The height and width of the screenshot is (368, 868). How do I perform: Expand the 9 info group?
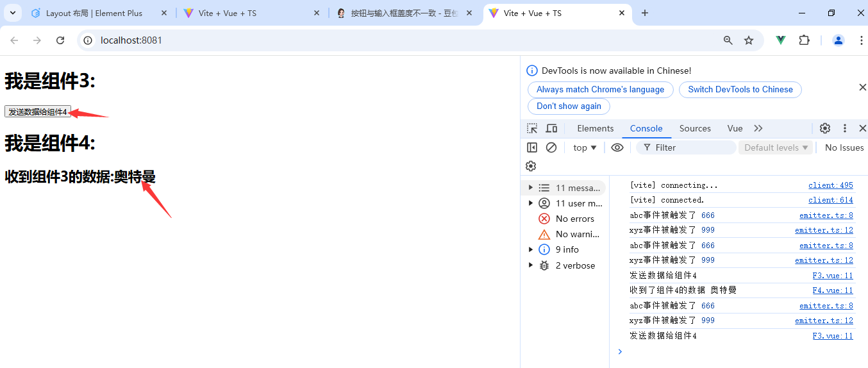[530, 249]
